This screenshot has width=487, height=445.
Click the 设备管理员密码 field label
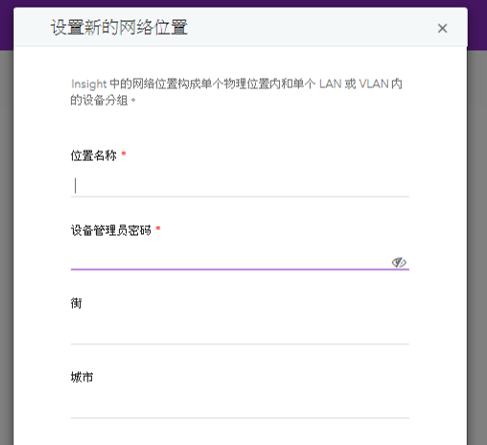point(111,230)
